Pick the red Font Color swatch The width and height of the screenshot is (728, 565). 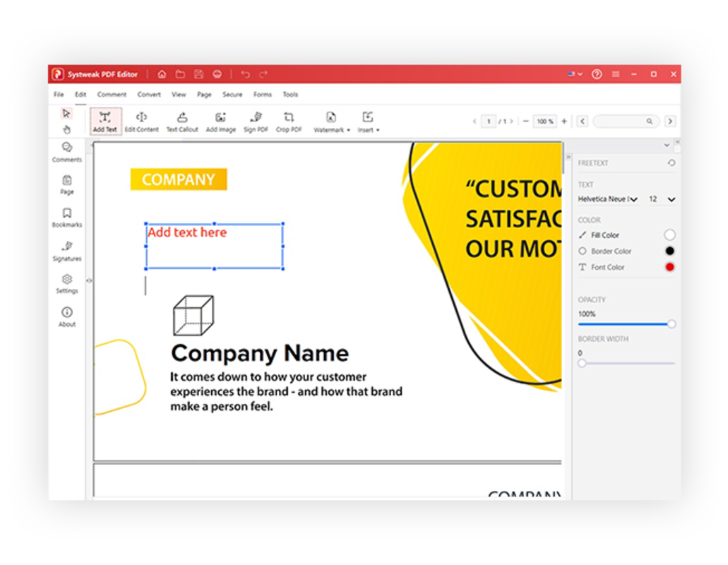669,267
